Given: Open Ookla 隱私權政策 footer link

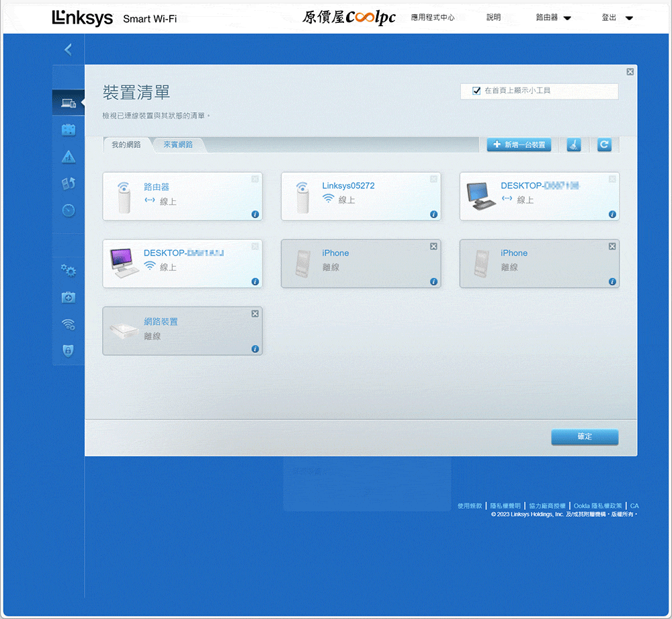Looking at the screenshot, I should [598, 506].
